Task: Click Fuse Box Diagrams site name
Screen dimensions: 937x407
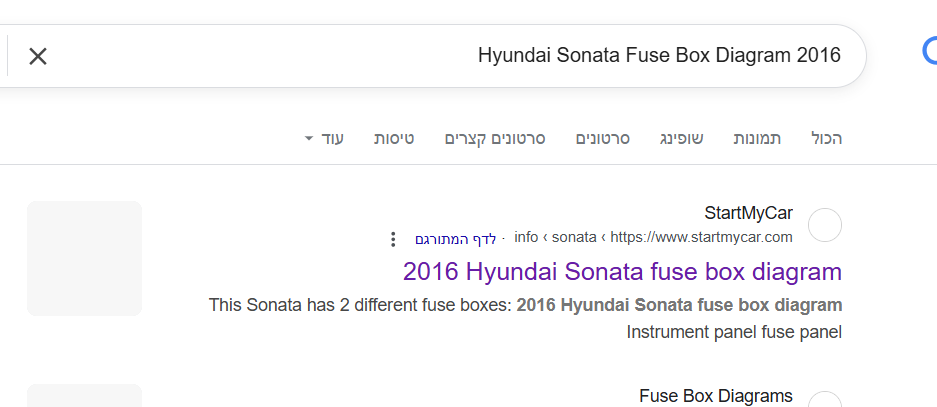Action: (x=716, y=396)
